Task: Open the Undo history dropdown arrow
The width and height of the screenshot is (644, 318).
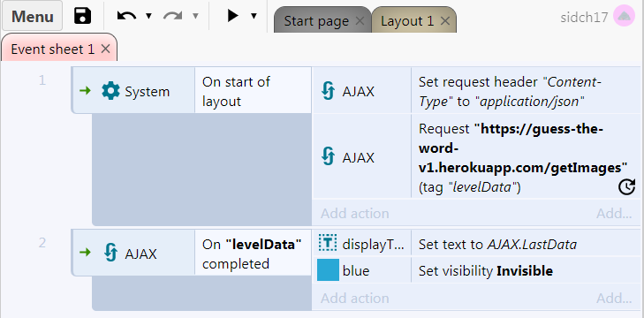Action: tap(148, 16)
